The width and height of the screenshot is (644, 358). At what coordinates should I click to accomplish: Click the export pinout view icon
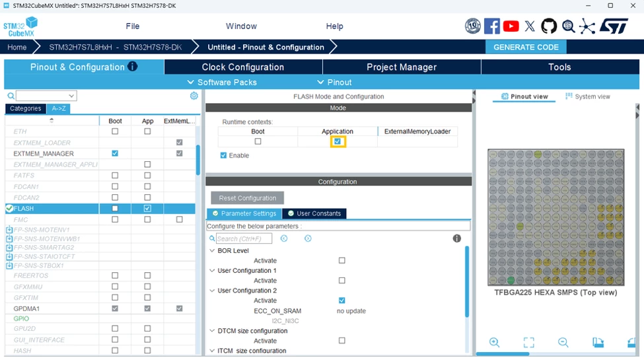pos(598,342)
